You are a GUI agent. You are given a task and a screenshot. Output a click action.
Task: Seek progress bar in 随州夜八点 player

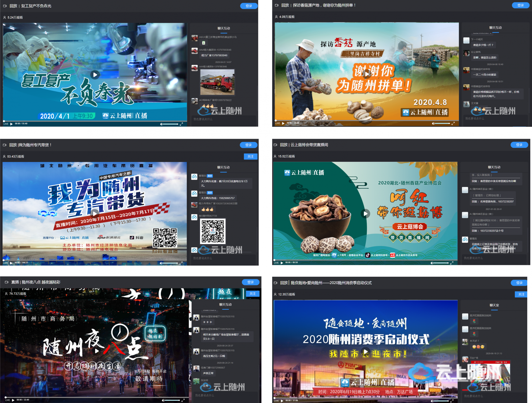tap(97, 397)
